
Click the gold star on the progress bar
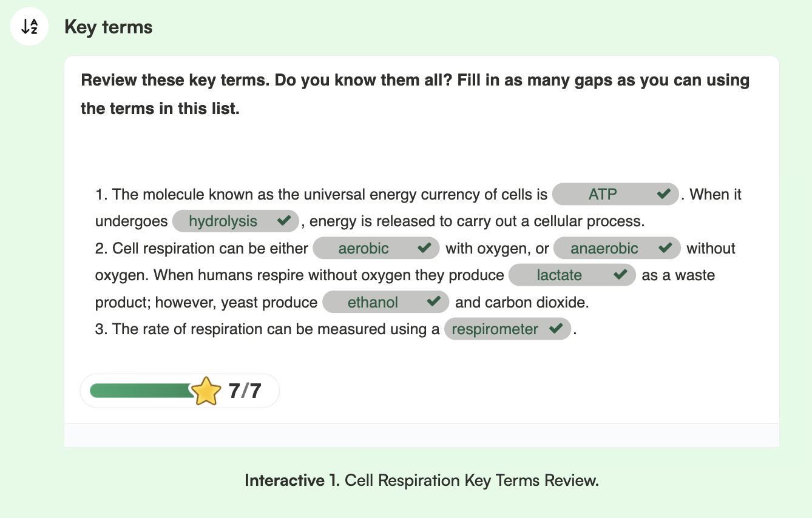pyautogui.click(x=206, y=391)
